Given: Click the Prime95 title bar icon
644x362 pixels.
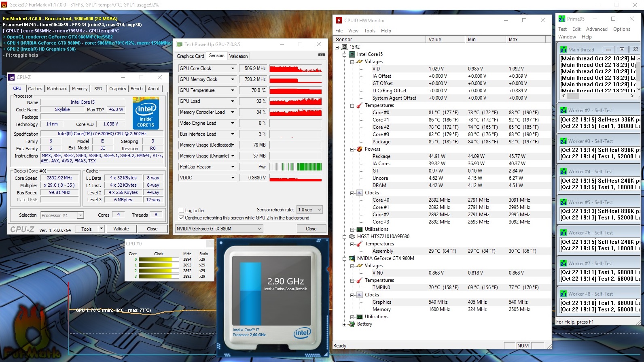Looking at the screenshot, I should pos(561,19).
